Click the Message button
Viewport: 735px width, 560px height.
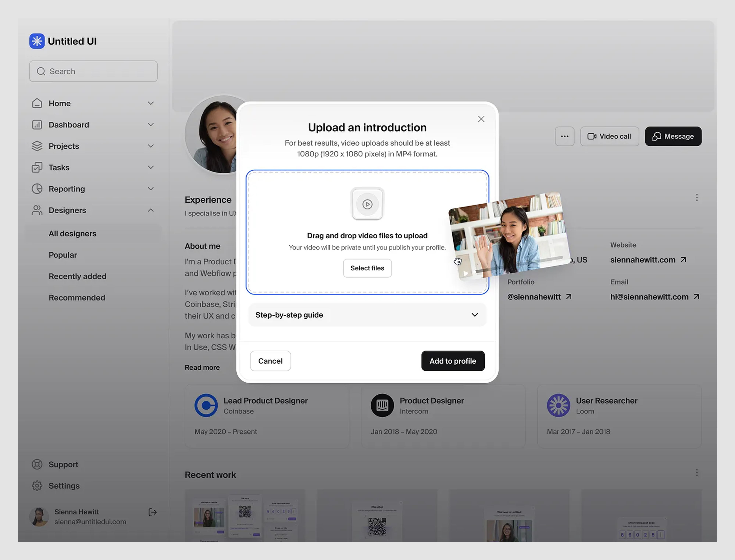tap(673, 136)
